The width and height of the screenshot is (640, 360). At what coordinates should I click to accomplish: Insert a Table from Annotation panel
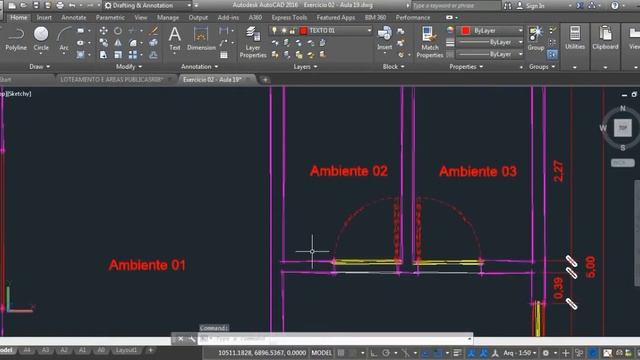coord(224,54)
